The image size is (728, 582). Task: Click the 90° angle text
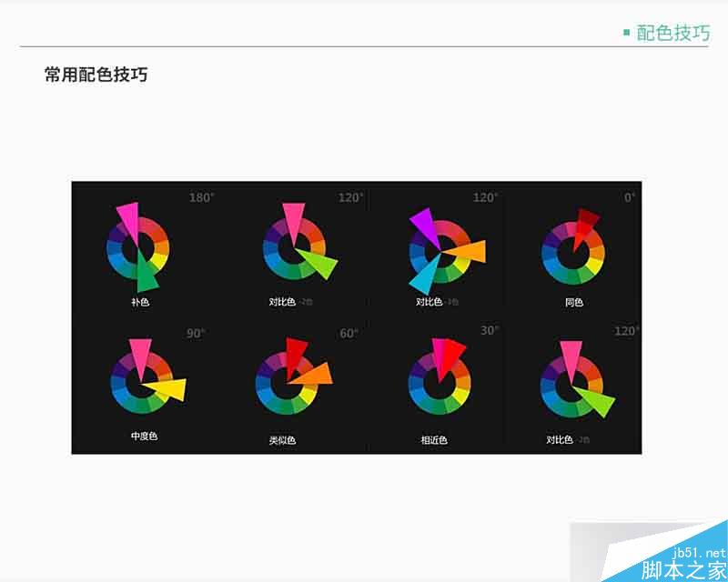(x=196, y=333)
